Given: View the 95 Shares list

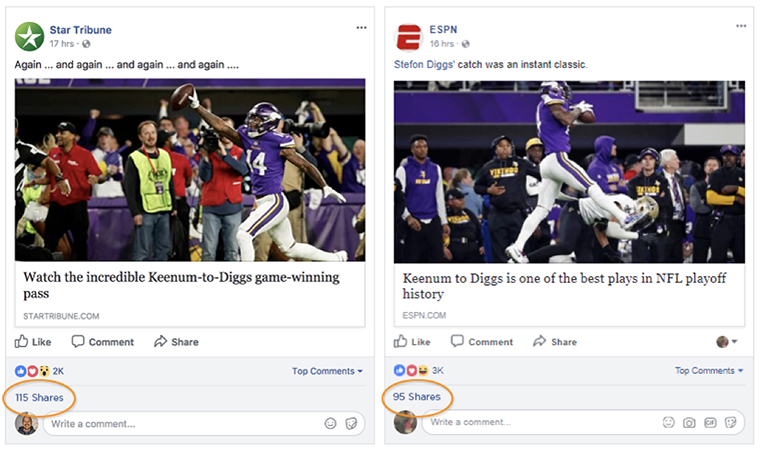Looking at the screenshot, I should (417, 397).
